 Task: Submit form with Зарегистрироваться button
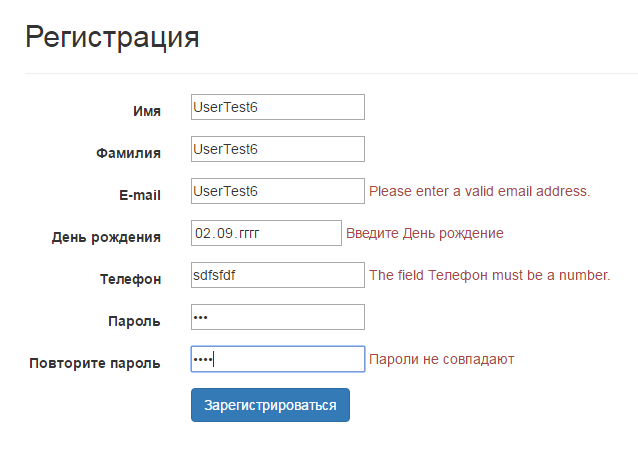(270, 405)
